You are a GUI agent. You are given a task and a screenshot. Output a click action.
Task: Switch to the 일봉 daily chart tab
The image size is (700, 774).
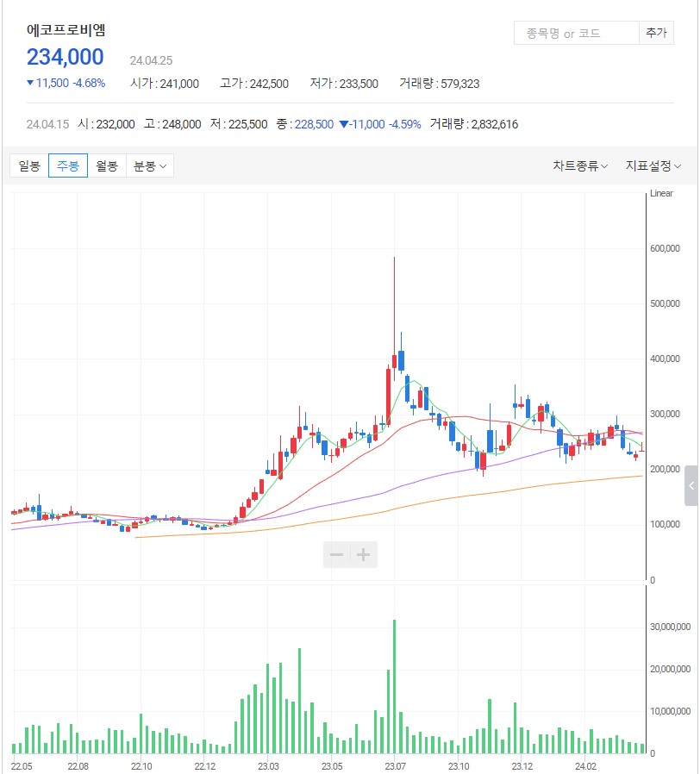tap(29, 165)
